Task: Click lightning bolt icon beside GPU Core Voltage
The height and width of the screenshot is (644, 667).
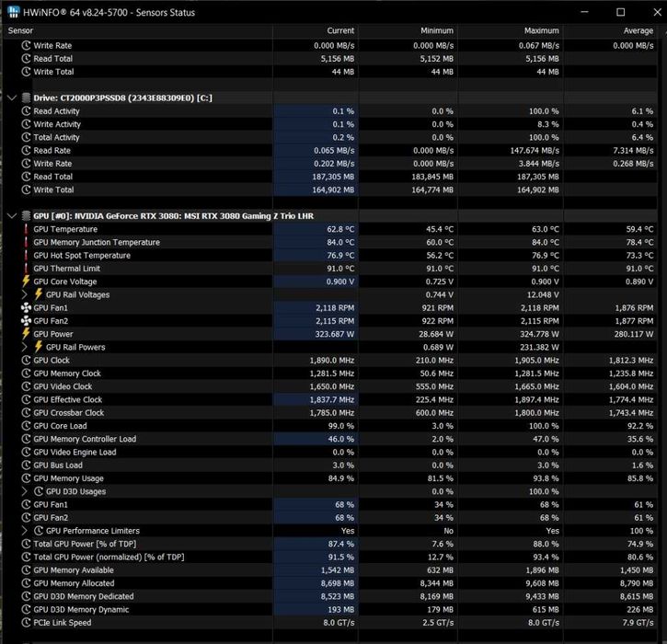Action: pos(26,282)
